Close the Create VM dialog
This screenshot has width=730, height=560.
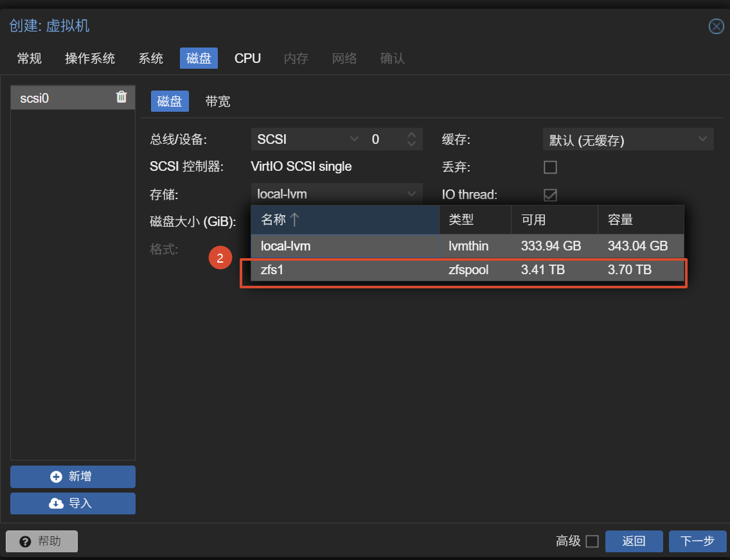pos(716,26)
